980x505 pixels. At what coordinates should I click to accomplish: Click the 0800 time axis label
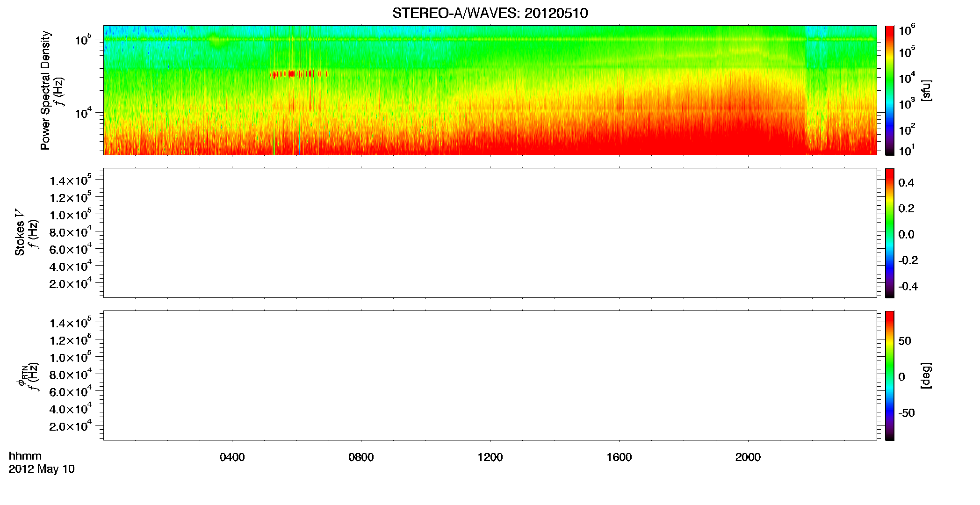click(x=361, y=457)
